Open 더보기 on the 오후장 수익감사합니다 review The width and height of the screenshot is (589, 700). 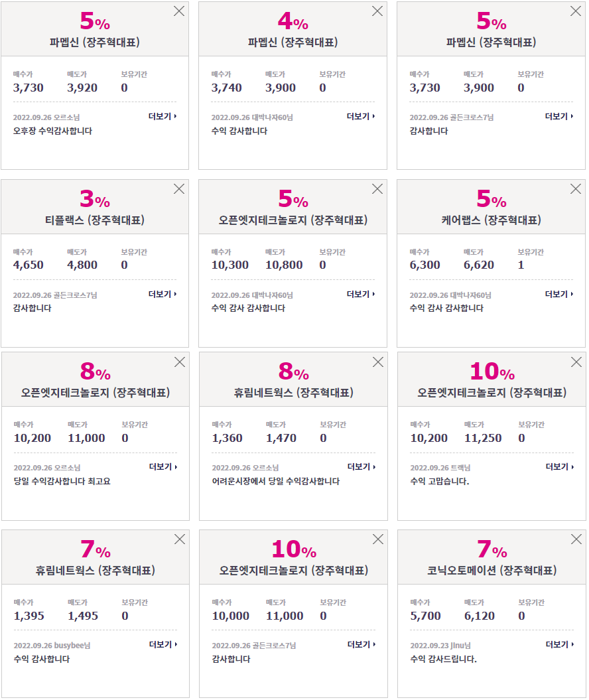click(163, 117)
